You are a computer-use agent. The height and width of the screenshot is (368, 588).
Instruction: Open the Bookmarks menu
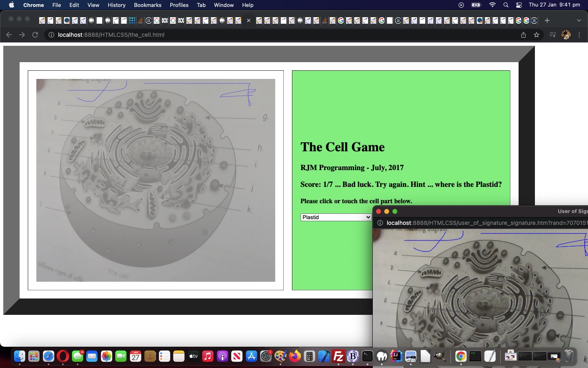click(147, 5)
